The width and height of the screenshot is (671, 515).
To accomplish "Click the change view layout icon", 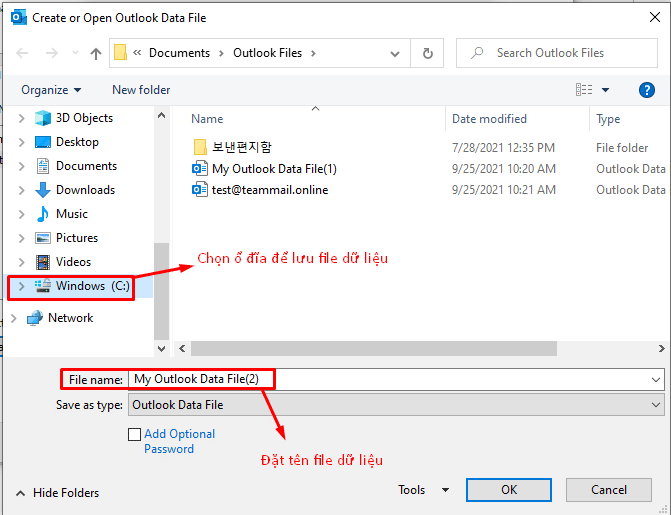I will [585, 90].
